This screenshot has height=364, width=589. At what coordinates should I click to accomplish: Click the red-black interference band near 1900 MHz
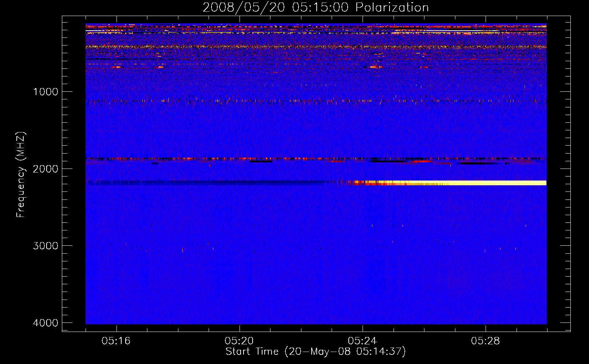316,159
